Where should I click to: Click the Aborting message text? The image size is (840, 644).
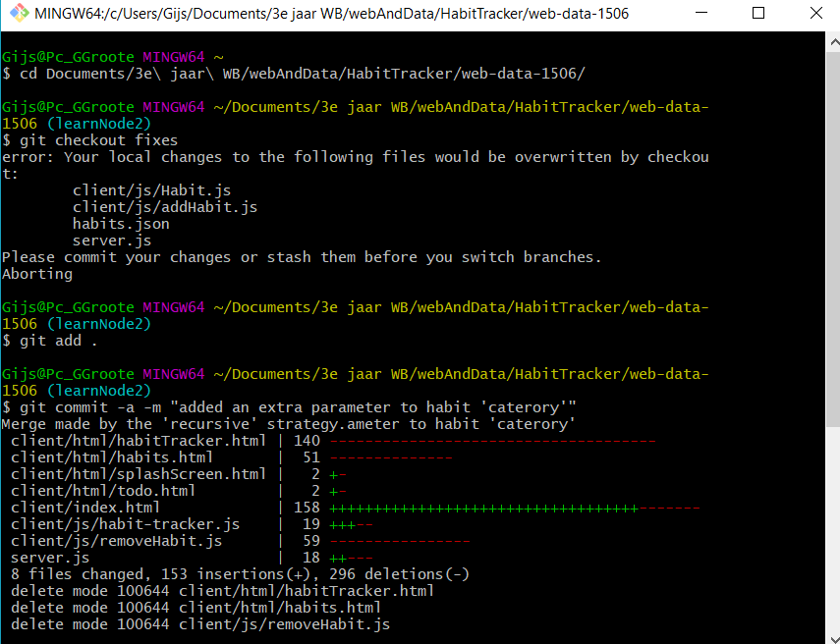coord(36,273)
